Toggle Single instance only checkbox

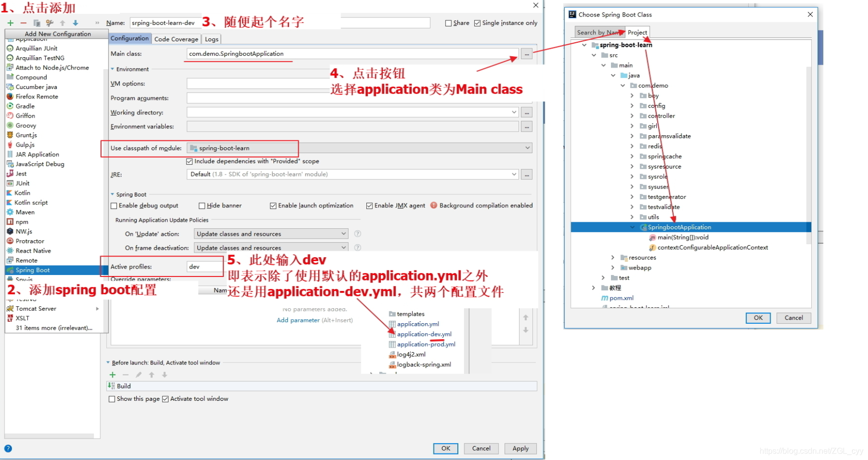[477, 23]
